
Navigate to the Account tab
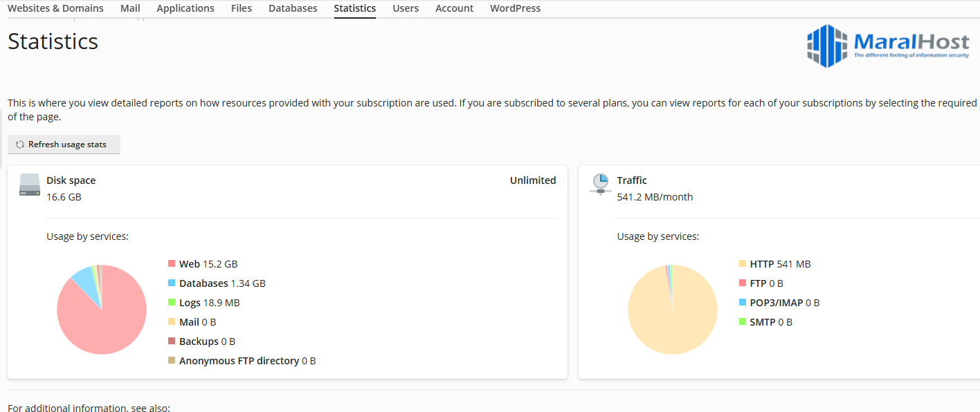[x=455, y=8]
